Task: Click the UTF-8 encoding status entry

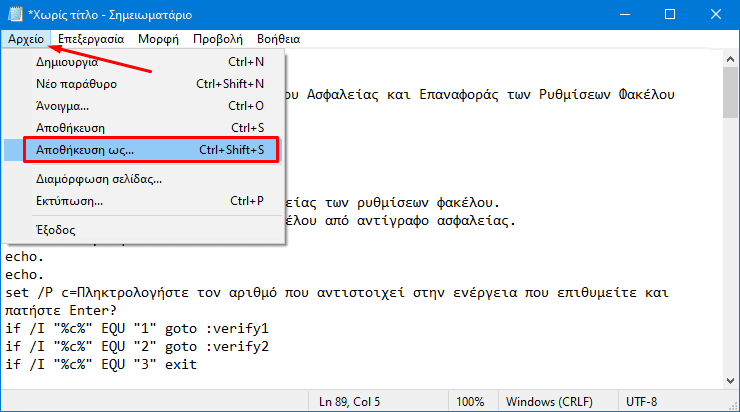Action: [641, 402]
